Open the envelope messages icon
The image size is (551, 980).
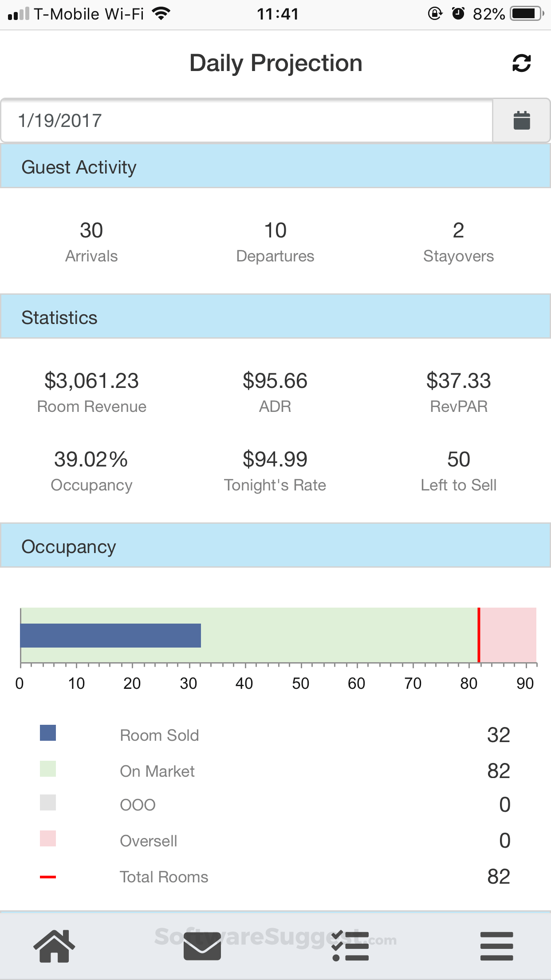pyautogui.click(x=202, y=946)
